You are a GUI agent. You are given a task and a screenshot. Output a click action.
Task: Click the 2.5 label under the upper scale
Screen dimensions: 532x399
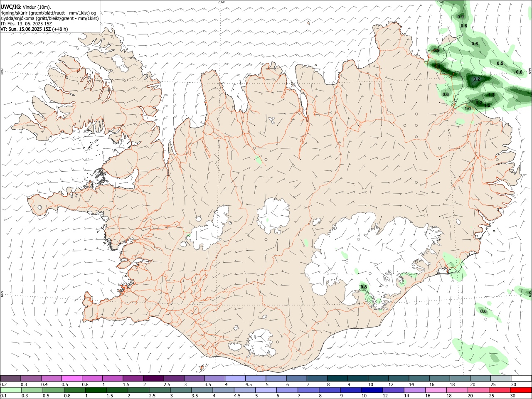[x=167, y=384]
